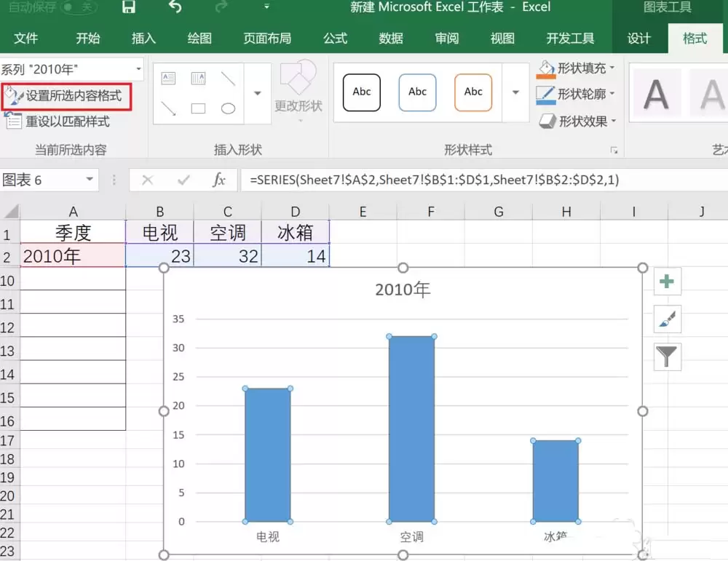Click 设置所选内容格式 button
This screenshot has width=728, height=561.
pos(66,96)
